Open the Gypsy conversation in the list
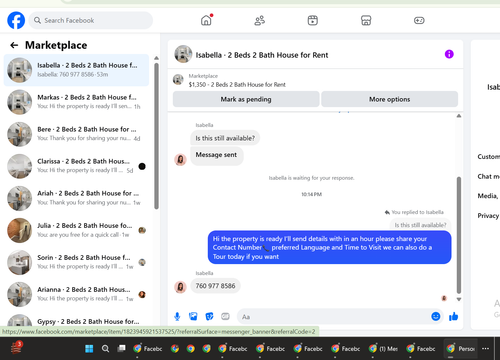This screenshot has height=360, width=500. (76, 320)
